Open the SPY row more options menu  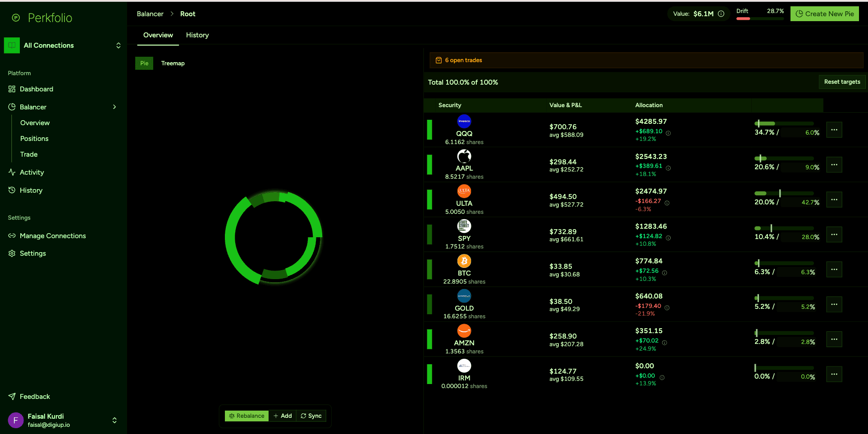[834, 235]
